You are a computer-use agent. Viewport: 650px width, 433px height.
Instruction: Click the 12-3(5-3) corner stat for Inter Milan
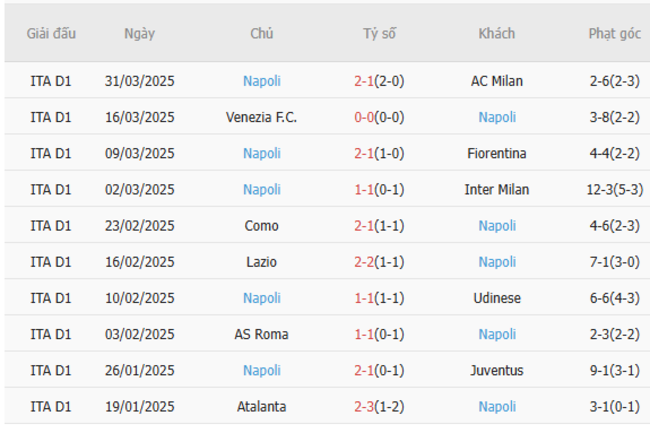click(614, 189)
